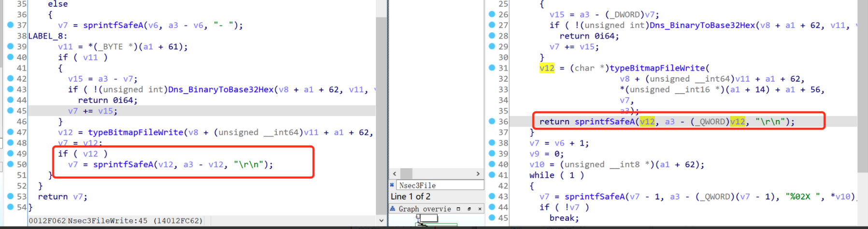Toggle breakpoint dot on left pane line 50
This screenshot has height=229, width=868.
[x=10, y=164]
